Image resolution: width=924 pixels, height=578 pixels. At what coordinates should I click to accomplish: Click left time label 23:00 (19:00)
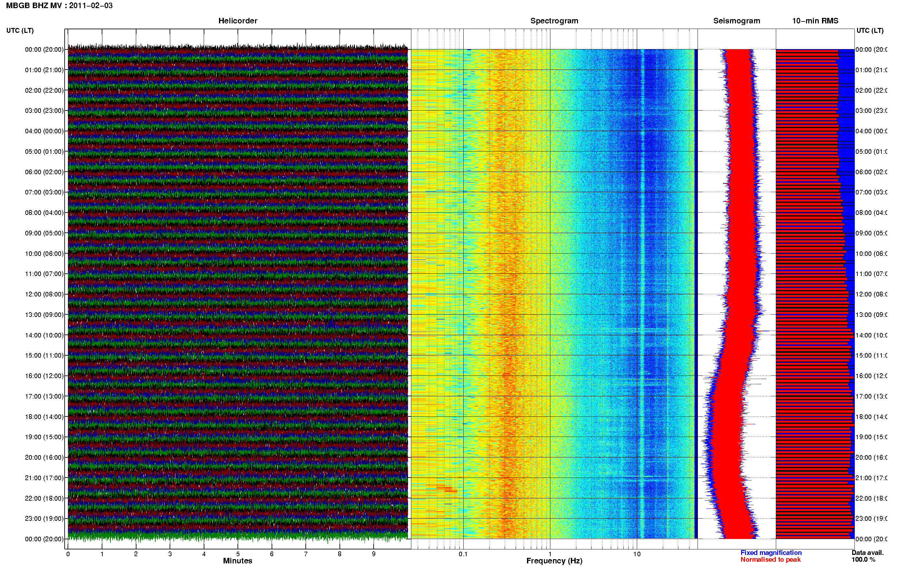coord(44,519)
